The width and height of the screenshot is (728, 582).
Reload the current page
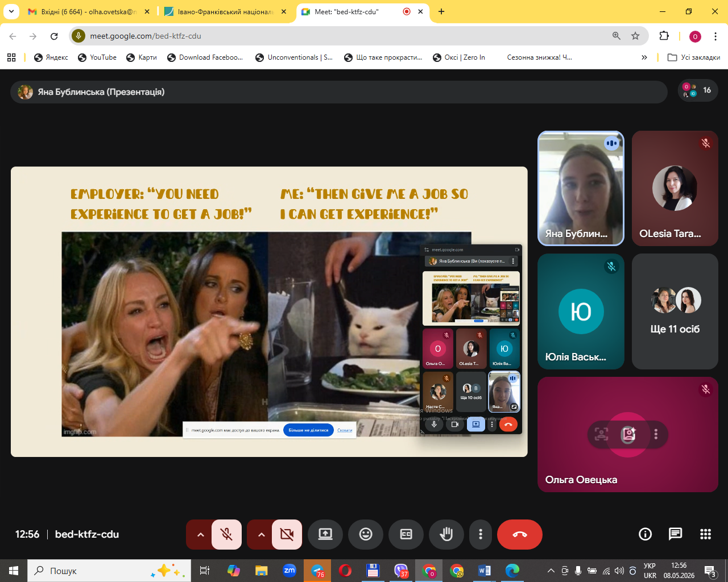[54, 36]
